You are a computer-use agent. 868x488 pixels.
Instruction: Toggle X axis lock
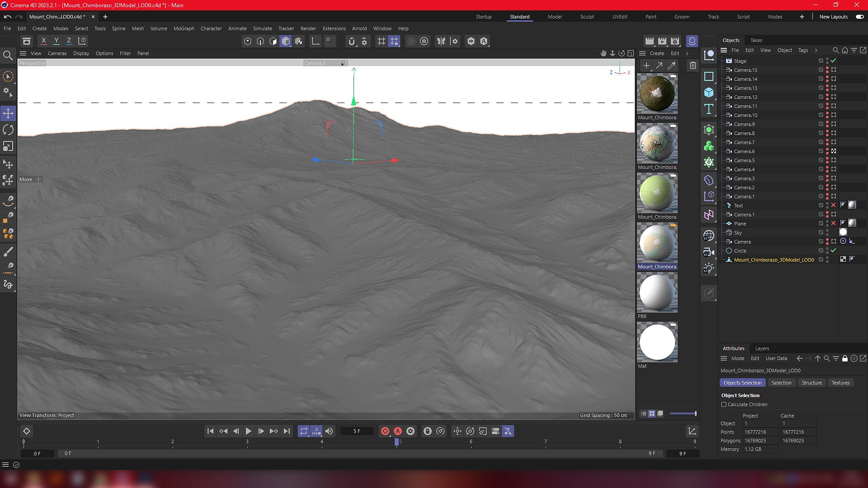pos(43,41)
